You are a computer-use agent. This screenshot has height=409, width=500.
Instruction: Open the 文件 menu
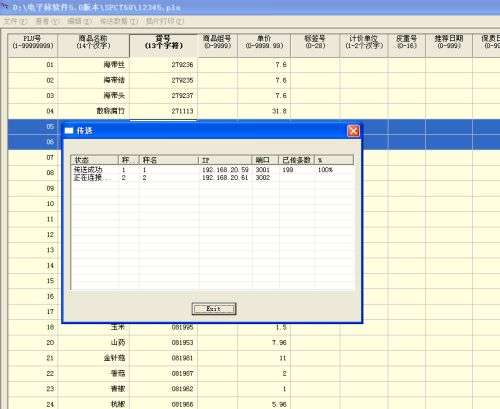[15, 21]
